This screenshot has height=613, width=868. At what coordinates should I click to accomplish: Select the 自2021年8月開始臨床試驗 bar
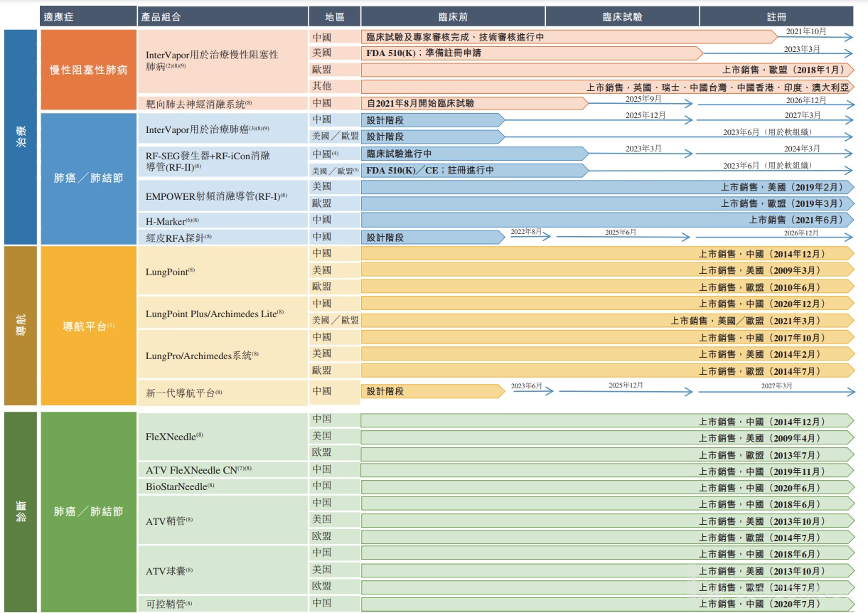tap(474, 103)
